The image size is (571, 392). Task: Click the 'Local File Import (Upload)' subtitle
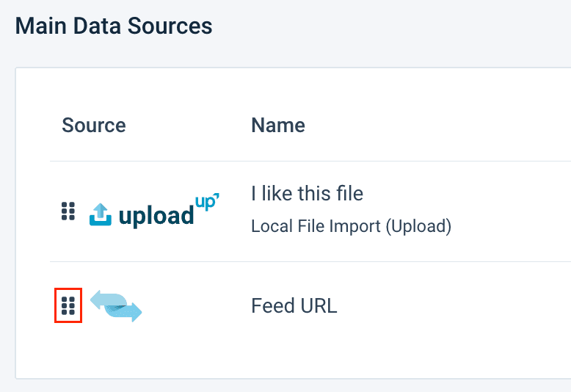(351, 226)
